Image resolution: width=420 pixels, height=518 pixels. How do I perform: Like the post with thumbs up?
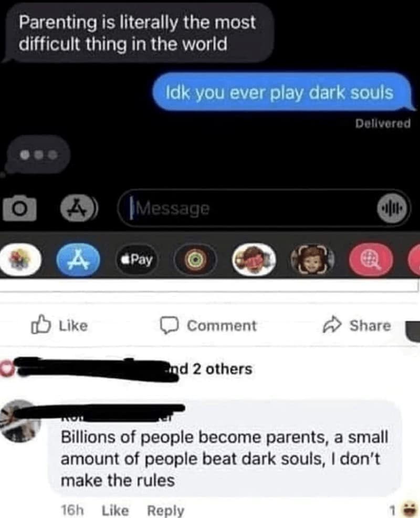point(59,325)
